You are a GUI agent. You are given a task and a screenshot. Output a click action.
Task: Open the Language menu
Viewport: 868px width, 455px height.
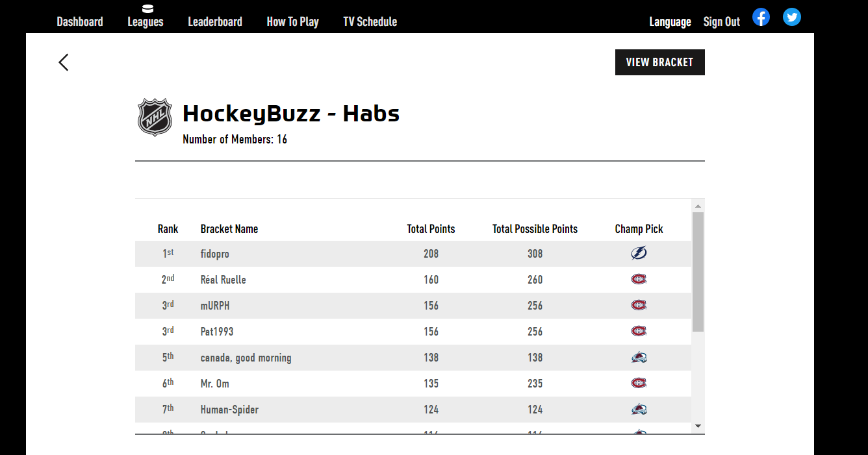[x=670, y=21]
